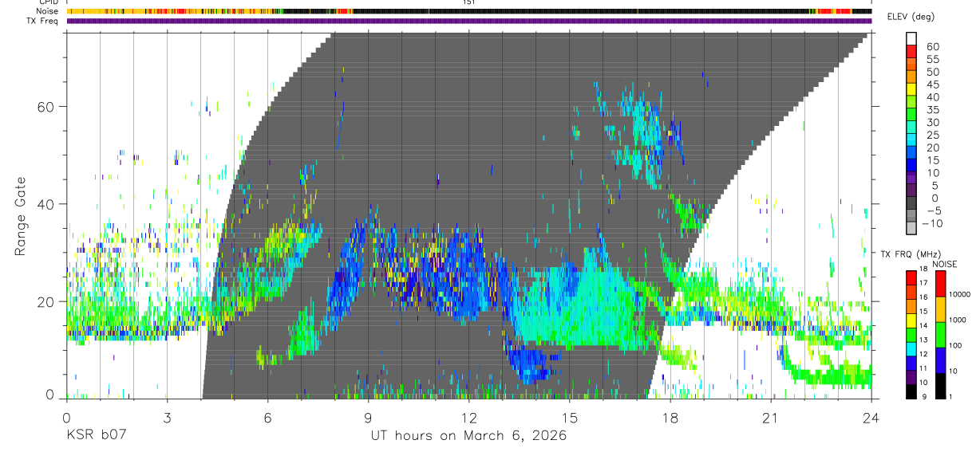Click the purple TX Freq strip above plot
Viewport: 980px width, 452px height.
point(469,21)
